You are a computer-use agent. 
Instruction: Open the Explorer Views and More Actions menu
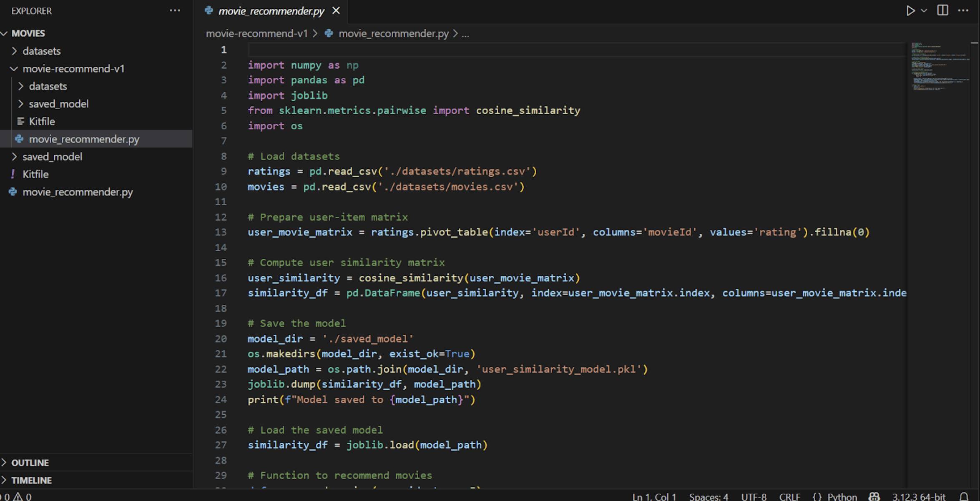[175, 10]
